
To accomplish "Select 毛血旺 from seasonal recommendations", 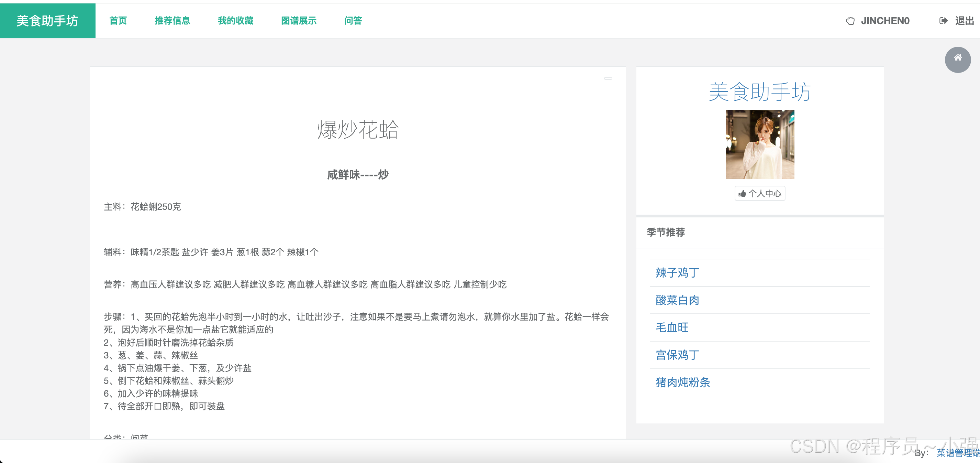I will coord(672,327).
